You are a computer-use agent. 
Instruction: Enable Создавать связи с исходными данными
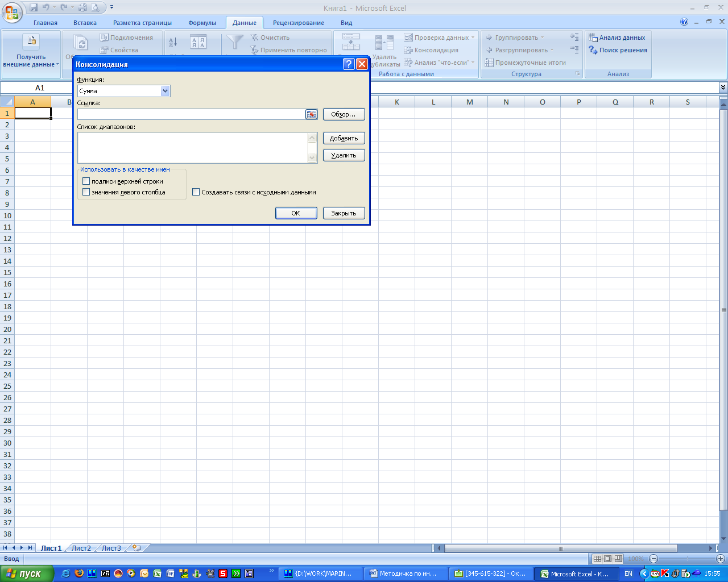pos(196,192)
